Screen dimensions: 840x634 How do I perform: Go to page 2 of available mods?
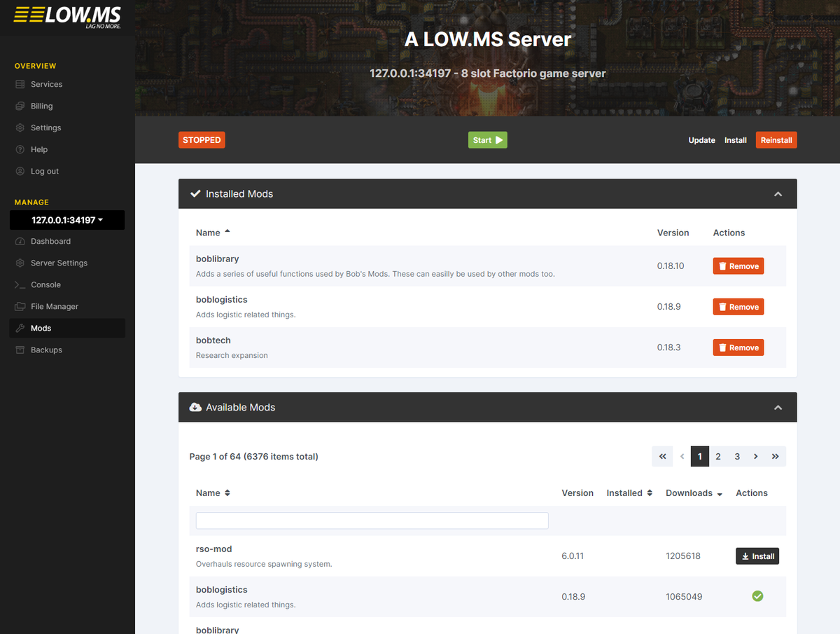(x=718, y=456)
